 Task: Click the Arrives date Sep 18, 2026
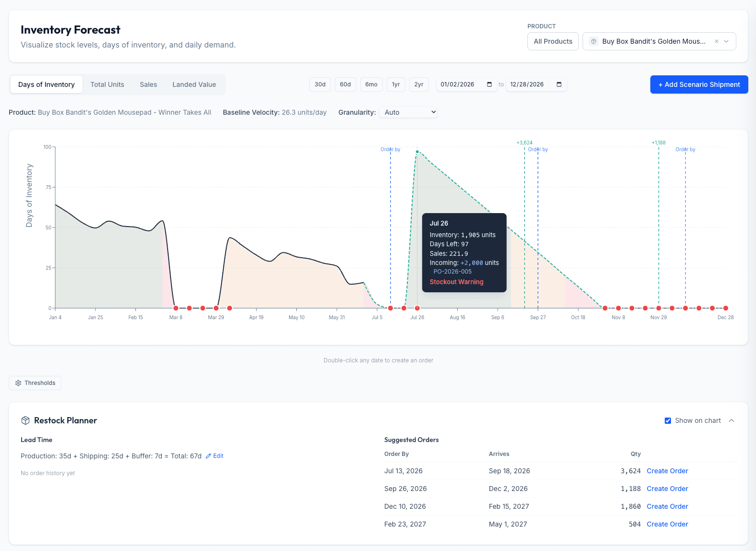coord(510,471)
